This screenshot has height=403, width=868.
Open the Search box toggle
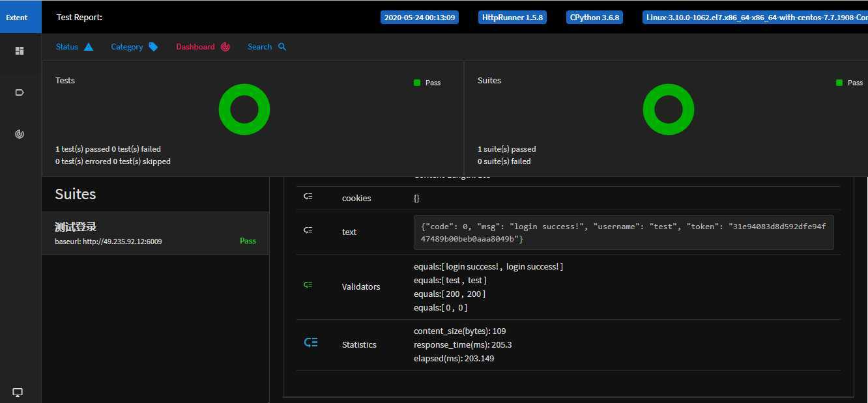[267, 47]
